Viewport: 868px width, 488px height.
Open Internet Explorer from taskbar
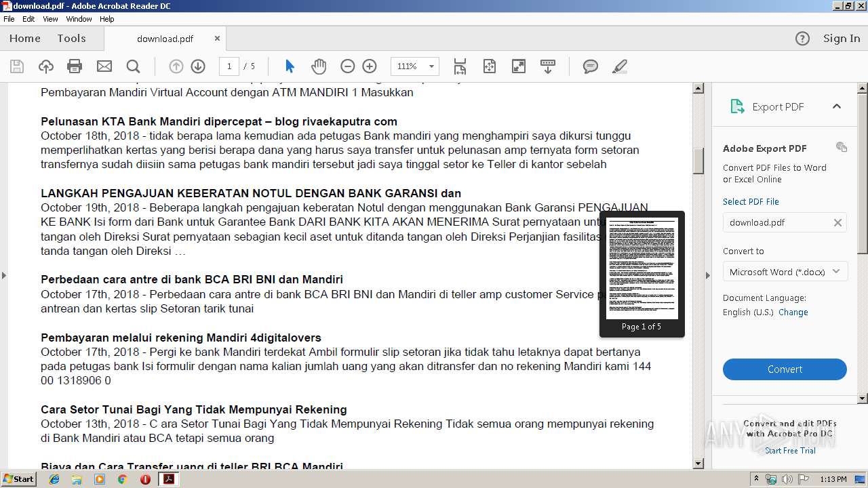click(54, 479)
